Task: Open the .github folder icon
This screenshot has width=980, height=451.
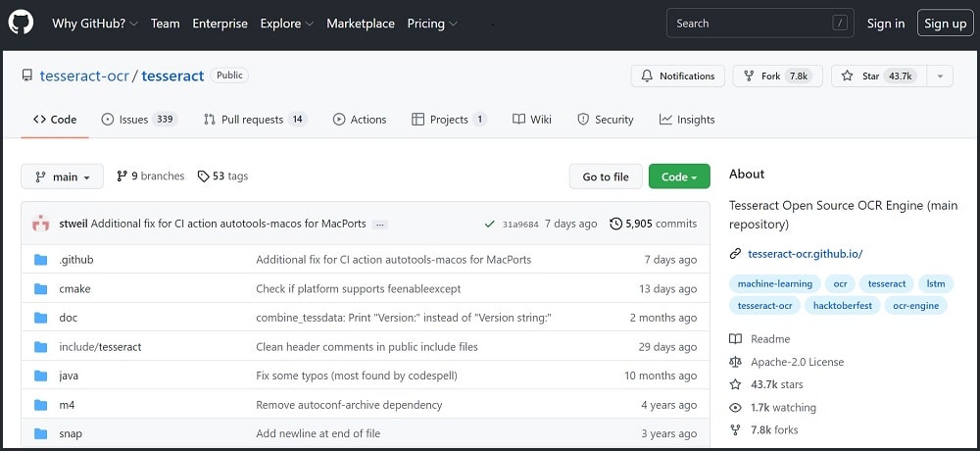Action: pos(40,260)
